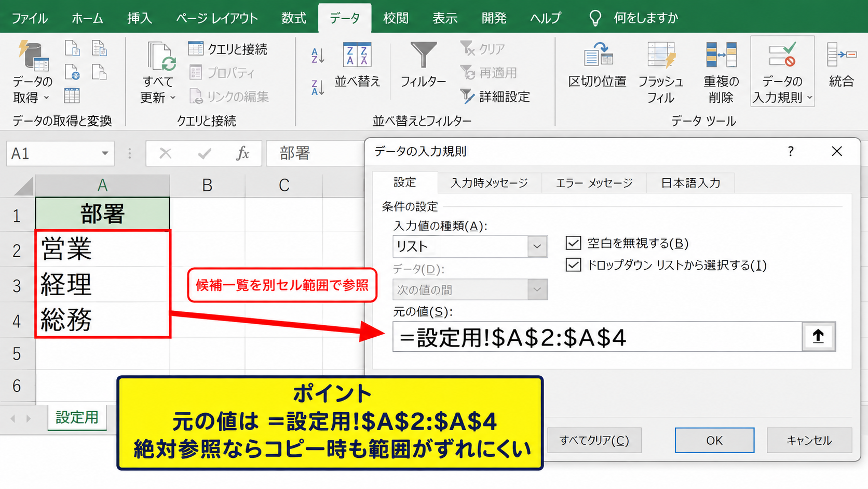Click the すべてクリア(C) button
This screenshot has height=489, width=868.
(594, 440)
